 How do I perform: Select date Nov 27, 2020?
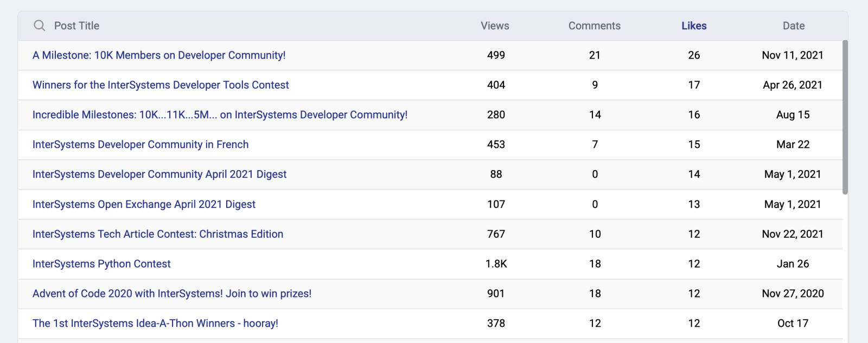(793, 294)
